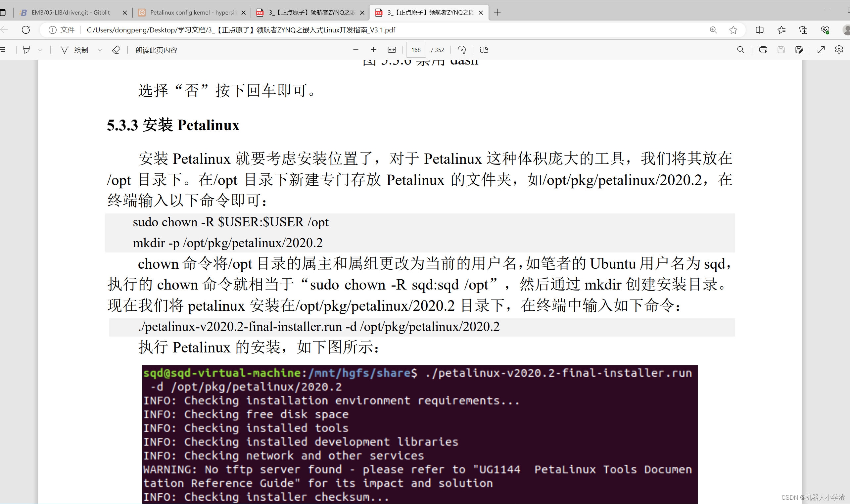850x504 pixels.
Task: Toggle the highlight pen tool
Action: 26,50
